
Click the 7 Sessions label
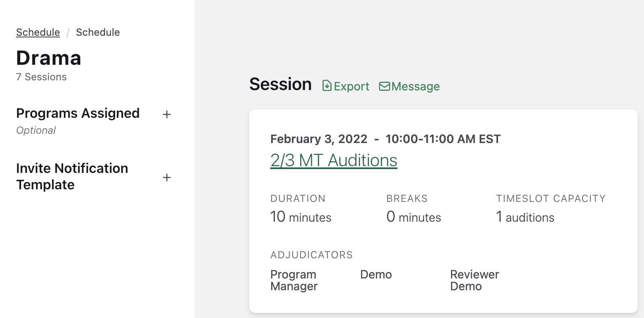click(x=41, y=77)
